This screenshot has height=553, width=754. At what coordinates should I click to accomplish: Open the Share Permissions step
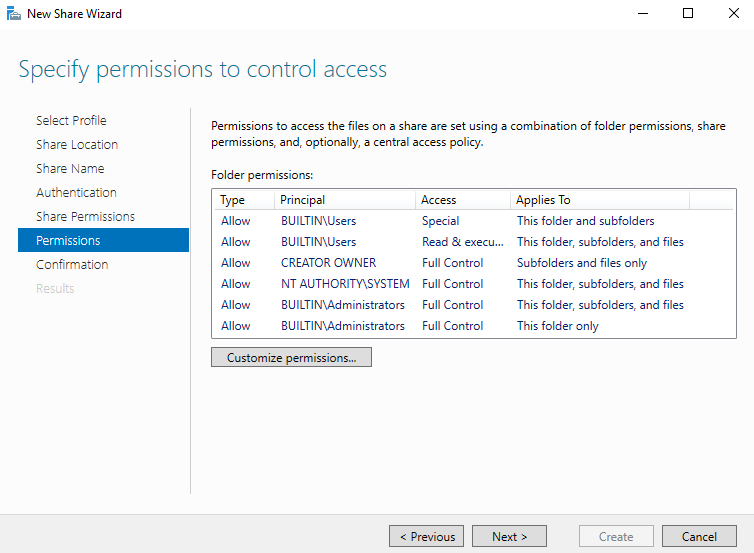click(85, 216)
